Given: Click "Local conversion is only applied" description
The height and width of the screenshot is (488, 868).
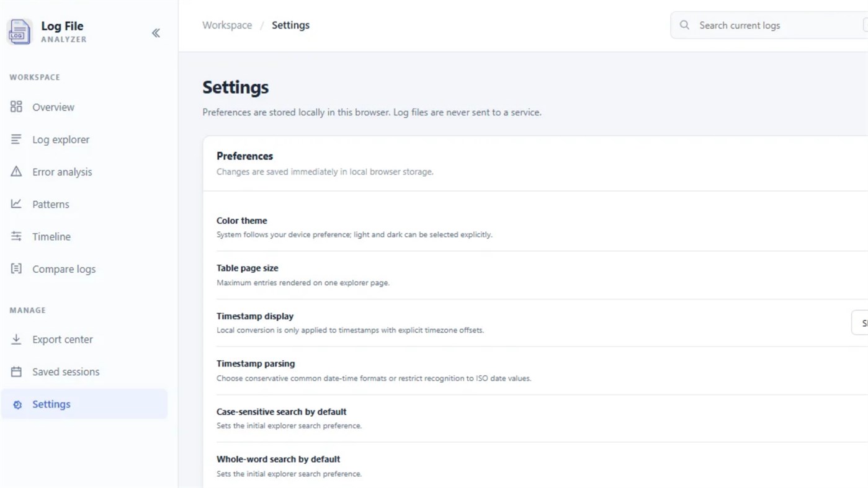Looking at the screenshot, I should pyautogui.click(x=351, y=331).
